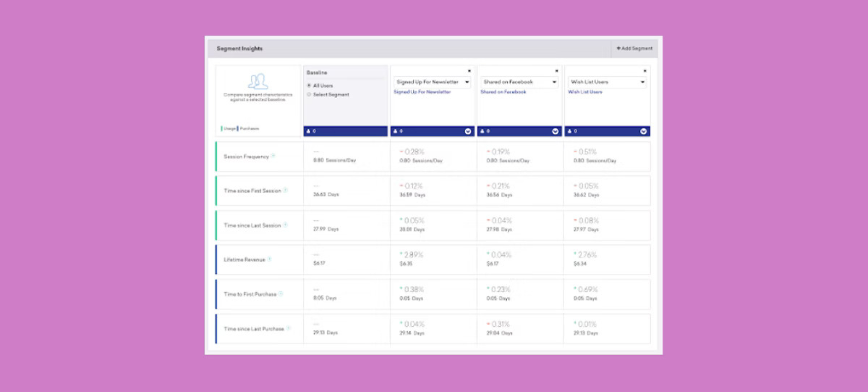
Task: Click info icon beside Time to First Purchase
Action: (x=281, y=294)
